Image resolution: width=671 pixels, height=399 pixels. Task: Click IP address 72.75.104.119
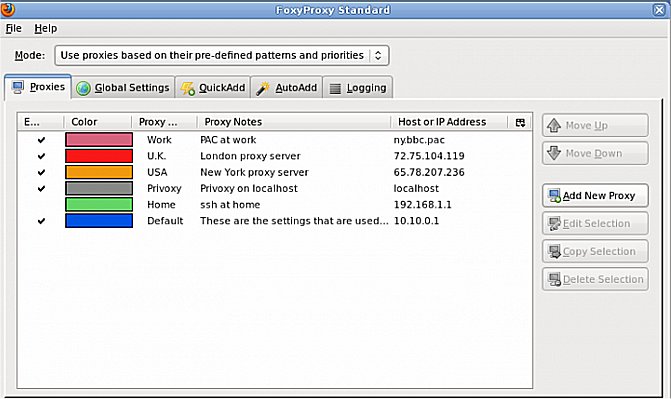(429, 156)
